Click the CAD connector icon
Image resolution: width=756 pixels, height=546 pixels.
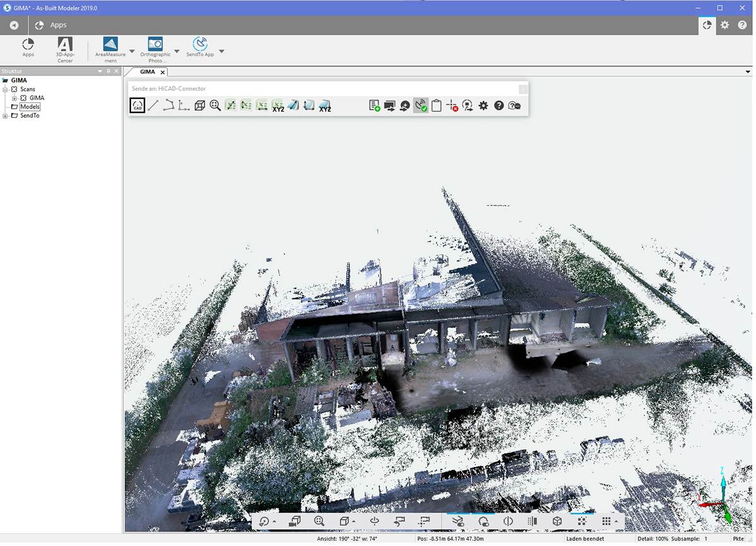pos(137,106)
